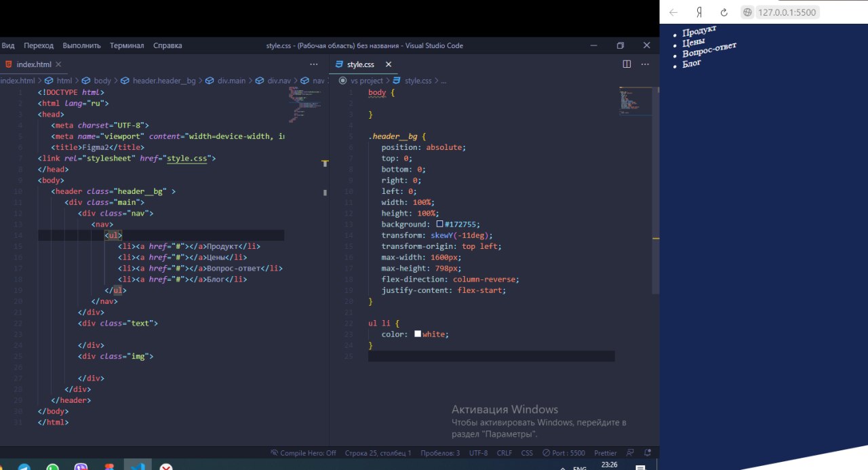Open the VS Code icon in taskbar
This screenshot has height=470, width=868.
pos(138,467)
